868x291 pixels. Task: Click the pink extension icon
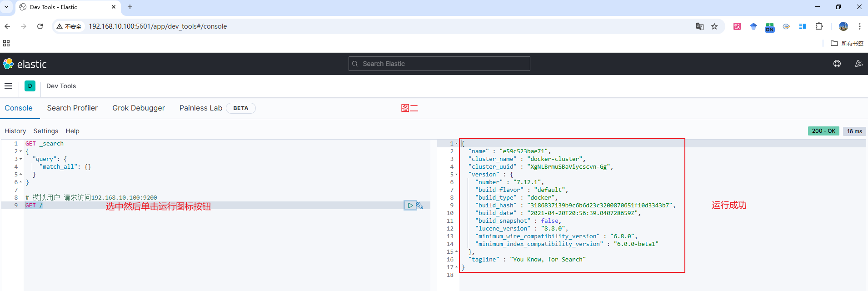click(x=737, y=26)
